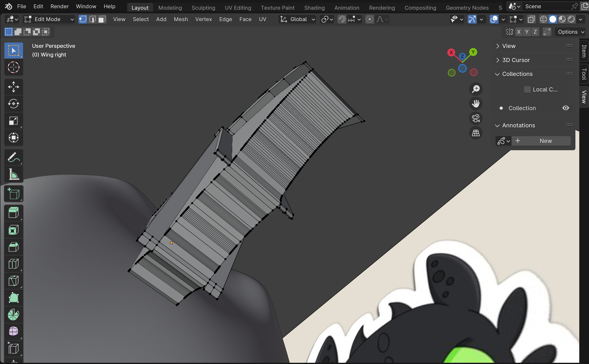Select the Edge Slide tool
589x364 pixels.
coord(14,349)
